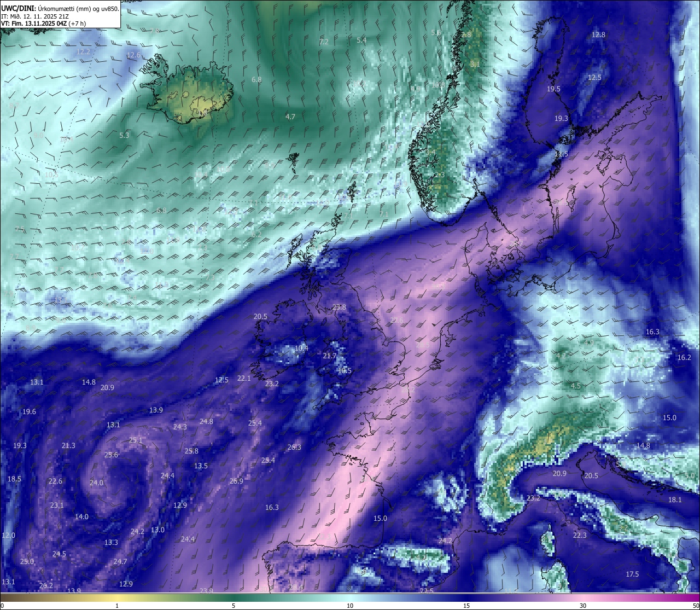The height and width of the screenshot is (610, 700).
Task: Click the 'VT: Fim. 13.11.2025 04Z (+7 h)' line
Action: coord(43,24)
